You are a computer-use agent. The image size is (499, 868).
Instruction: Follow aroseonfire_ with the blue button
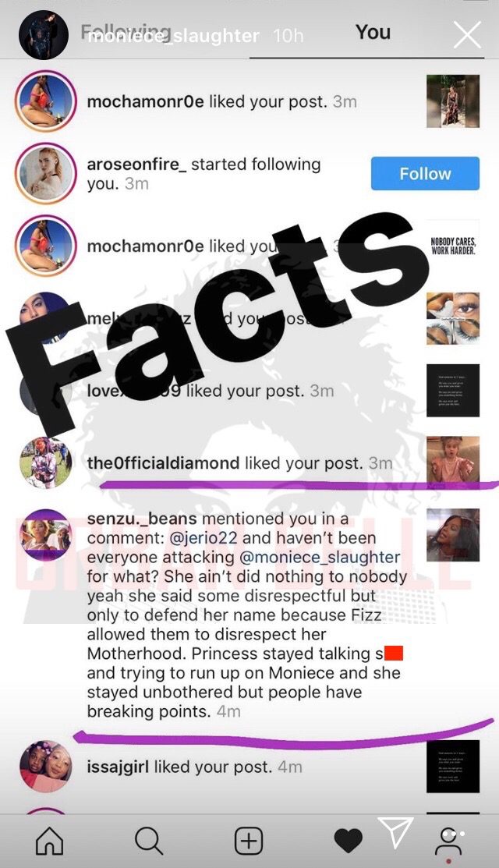coord(425,173)
